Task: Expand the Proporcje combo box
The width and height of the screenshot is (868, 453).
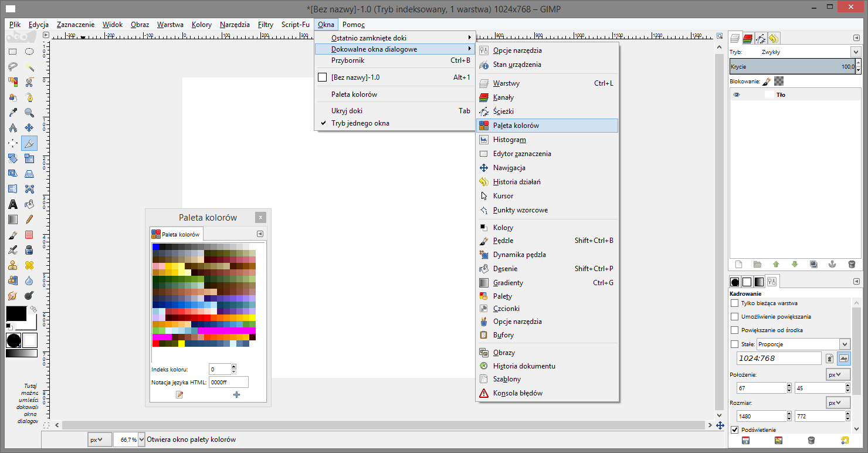Action: [x=845, y=344]
